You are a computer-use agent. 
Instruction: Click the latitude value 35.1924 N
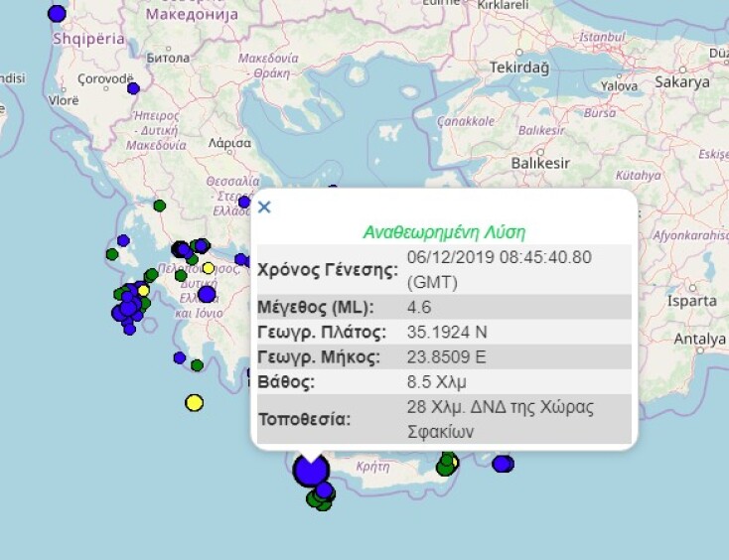(448, 332)
